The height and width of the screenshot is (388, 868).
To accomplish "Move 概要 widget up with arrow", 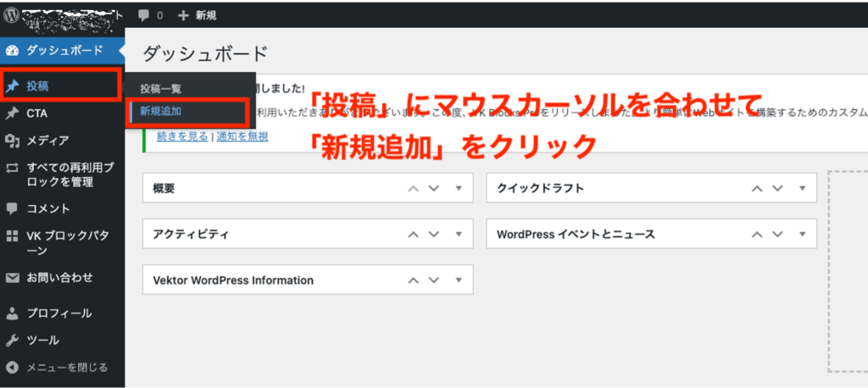I will (x=413, y=188).
